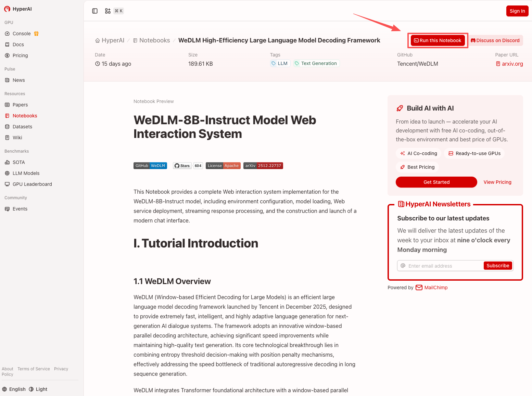
Task: Toggle the sidebar collapse icon
Action: (x=95, y=11)
